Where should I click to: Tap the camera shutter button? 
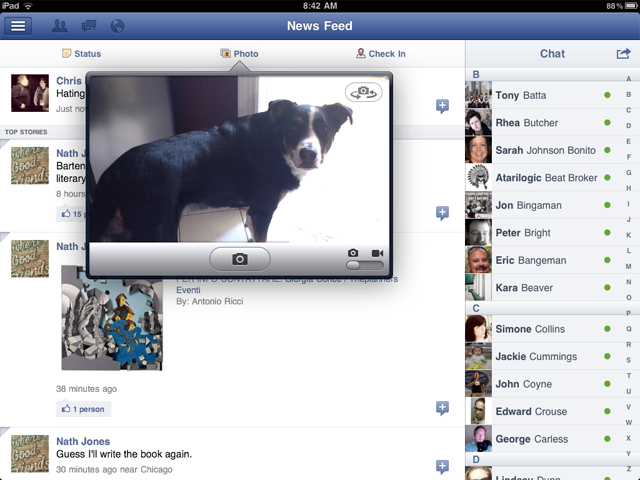[240, 259]
